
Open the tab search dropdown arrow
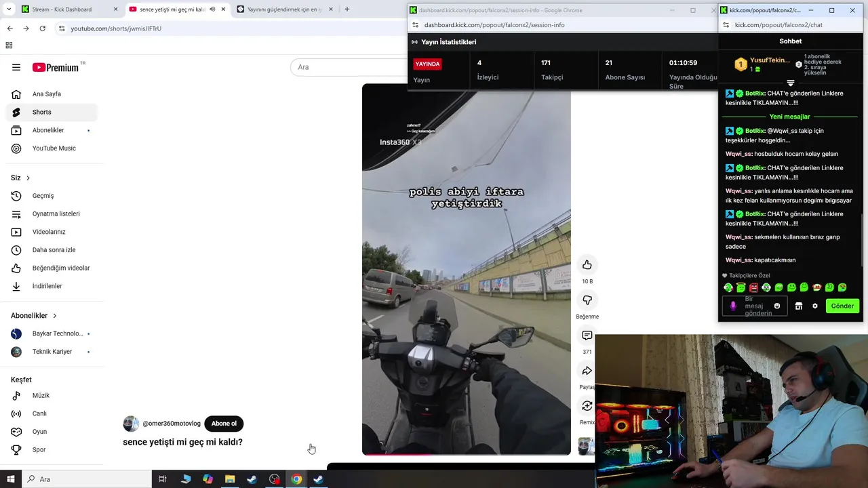pyautogui.click(x=8, y=9)
